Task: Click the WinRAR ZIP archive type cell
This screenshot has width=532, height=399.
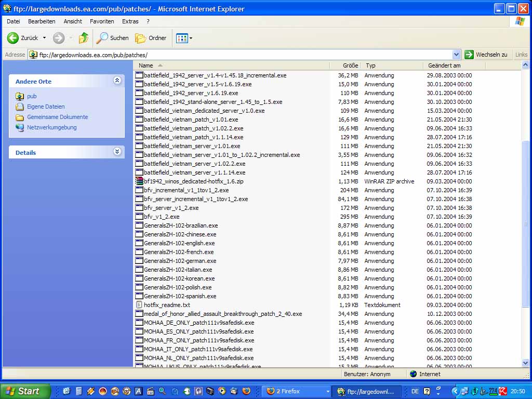Action: tap(389, 181)
